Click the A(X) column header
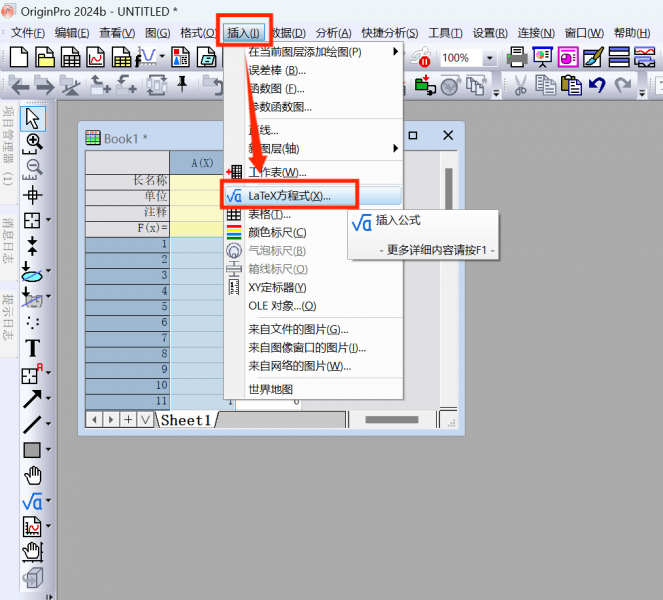This screenshot has width=663, height=600. (x=197, y=163)
